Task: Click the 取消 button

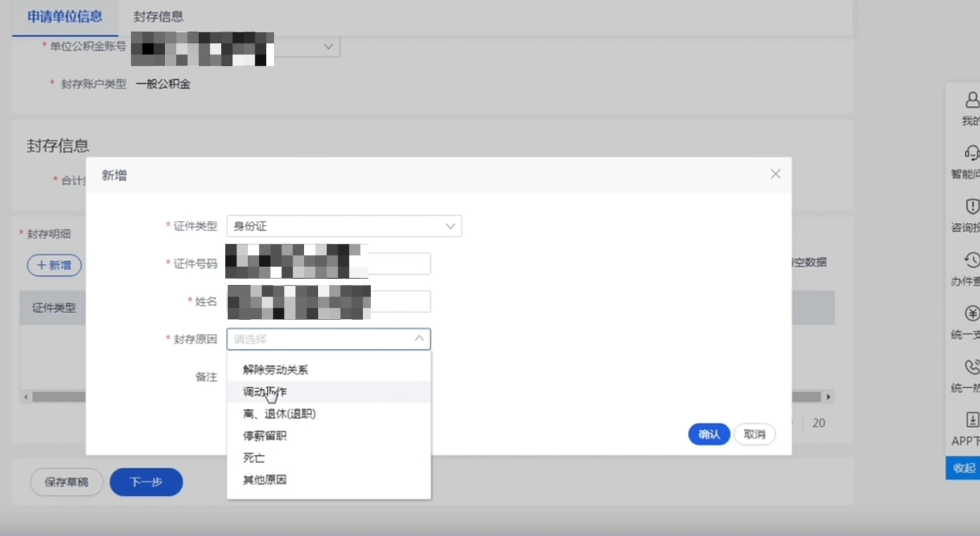Action: click(x=754, y=434)
